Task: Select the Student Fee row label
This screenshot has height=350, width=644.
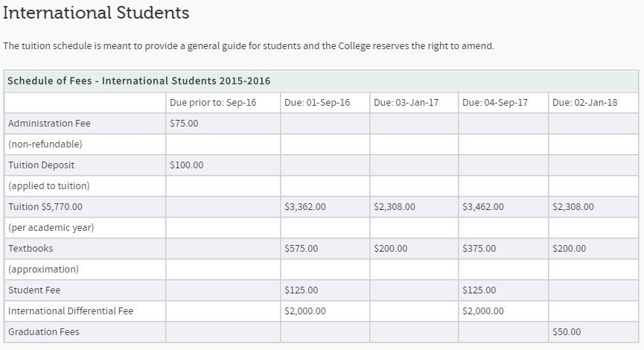Action: 34,290
